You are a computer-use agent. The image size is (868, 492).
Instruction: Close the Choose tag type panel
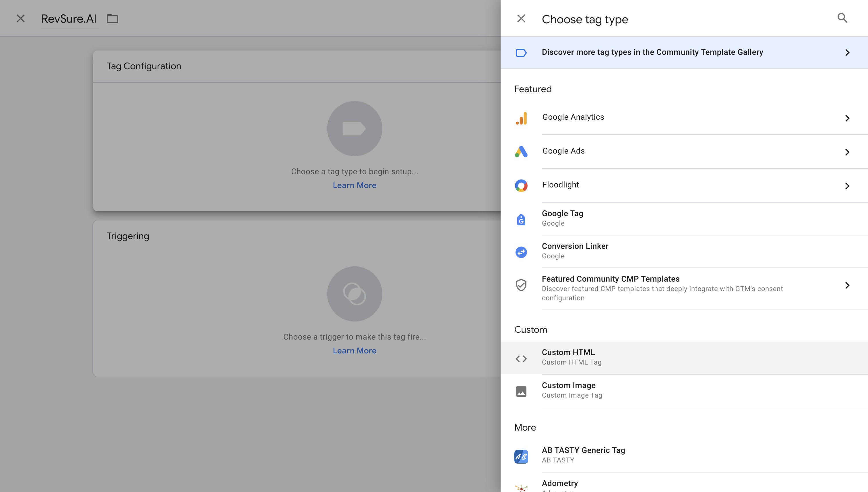pos(521,18)
